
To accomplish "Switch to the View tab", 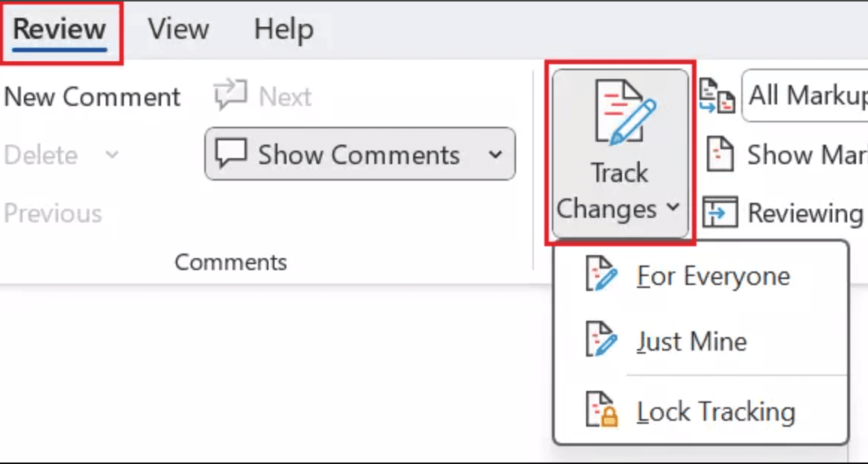I will pos(177,29).
